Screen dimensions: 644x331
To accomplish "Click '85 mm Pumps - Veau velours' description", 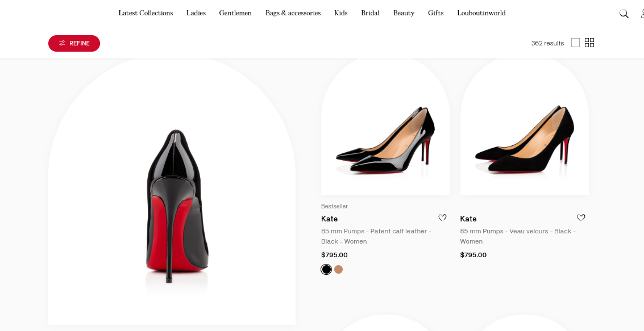I will point(518,236).
